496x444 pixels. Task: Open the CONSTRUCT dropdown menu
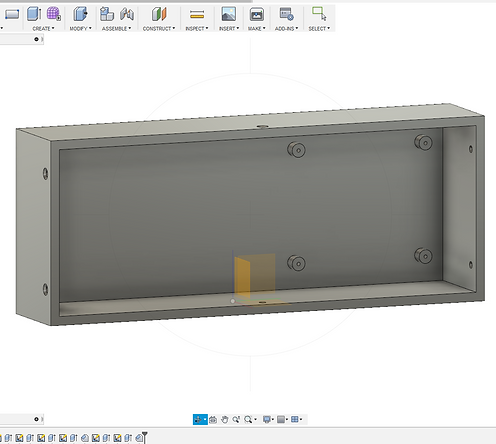point(159,29)
